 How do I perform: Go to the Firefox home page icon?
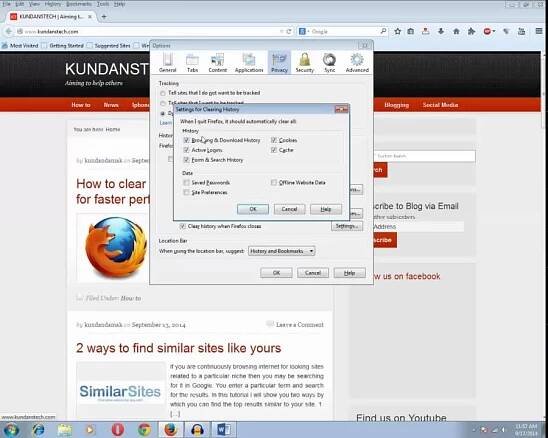pyautogui.click(x=456, y=31)
